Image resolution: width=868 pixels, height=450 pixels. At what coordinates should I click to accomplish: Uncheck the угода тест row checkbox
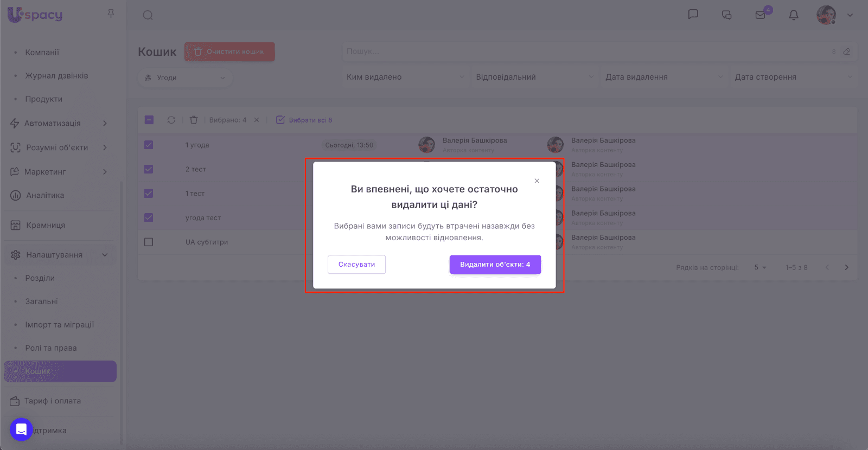[149, 217]
